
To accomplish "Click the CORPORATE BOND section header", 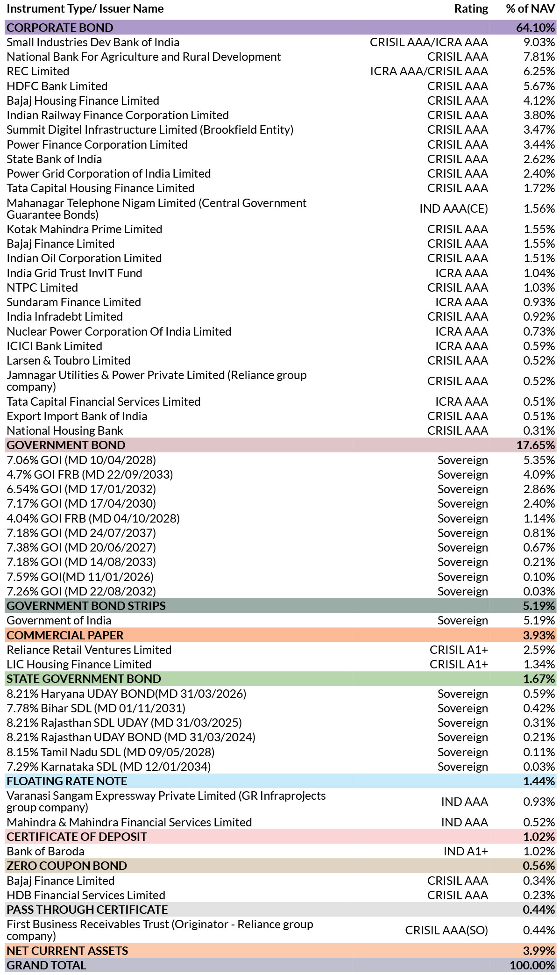I will click(280, 28).
